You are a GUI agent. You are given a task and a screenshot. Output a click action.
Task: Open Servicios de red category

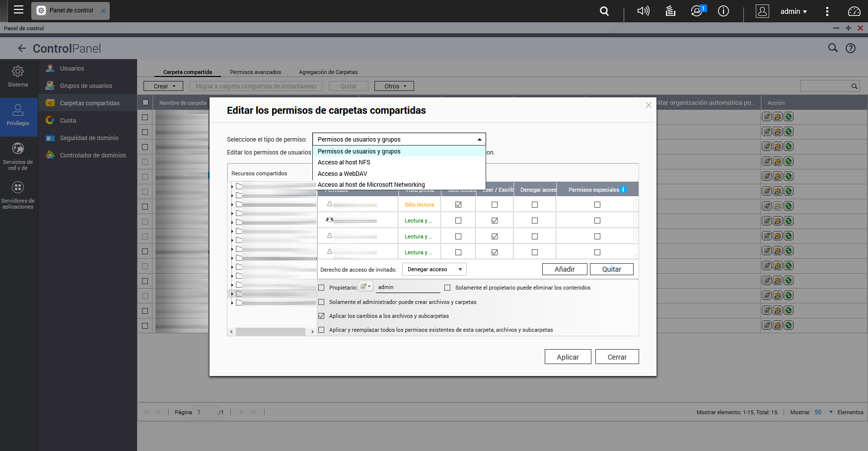pos(18,156)
